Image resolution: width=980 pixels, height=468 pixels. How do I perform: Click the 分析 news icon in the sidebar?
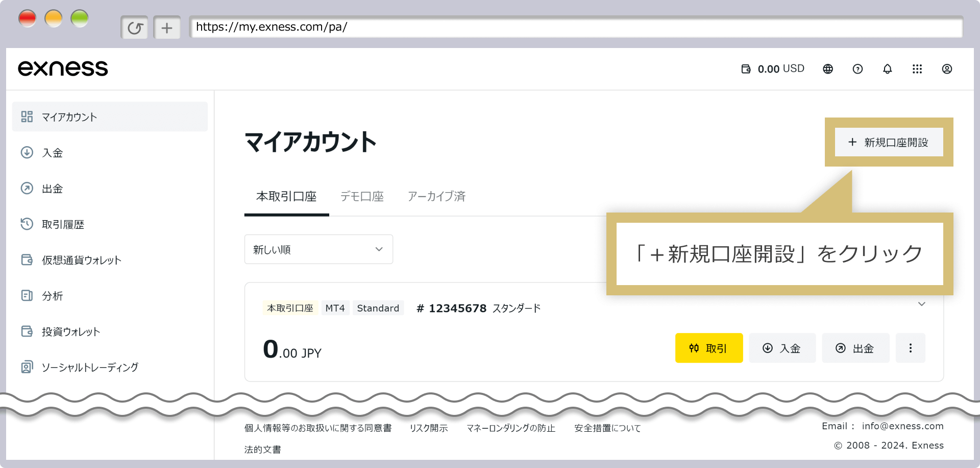click(27, 295)
